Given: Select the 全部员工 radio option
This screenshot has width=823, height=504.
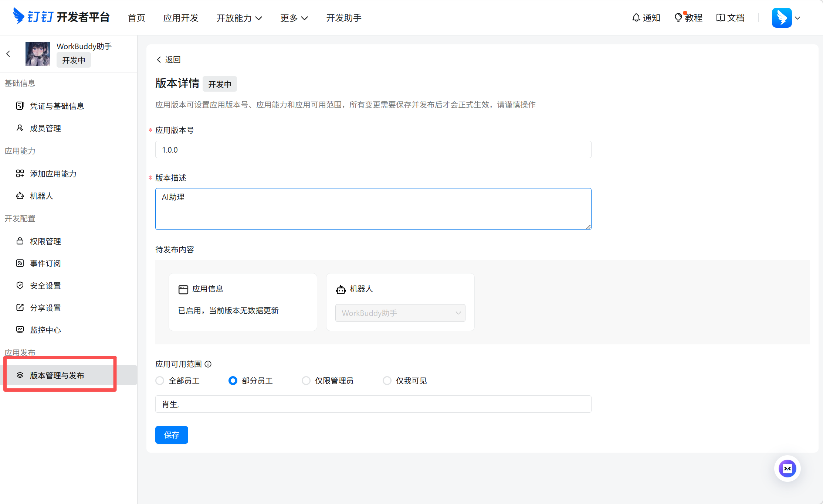Looking at the screenshot, I should [160, 381].
